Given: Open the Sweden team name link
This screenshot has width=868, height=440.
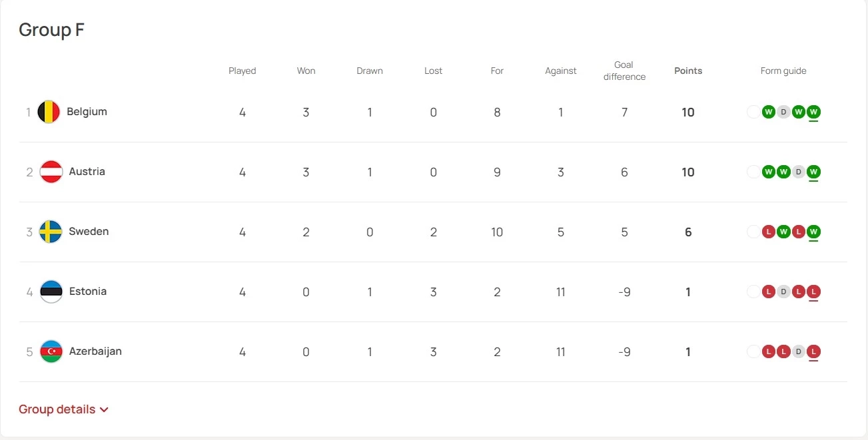Looking at the screenshot, I should click(89, 232).
